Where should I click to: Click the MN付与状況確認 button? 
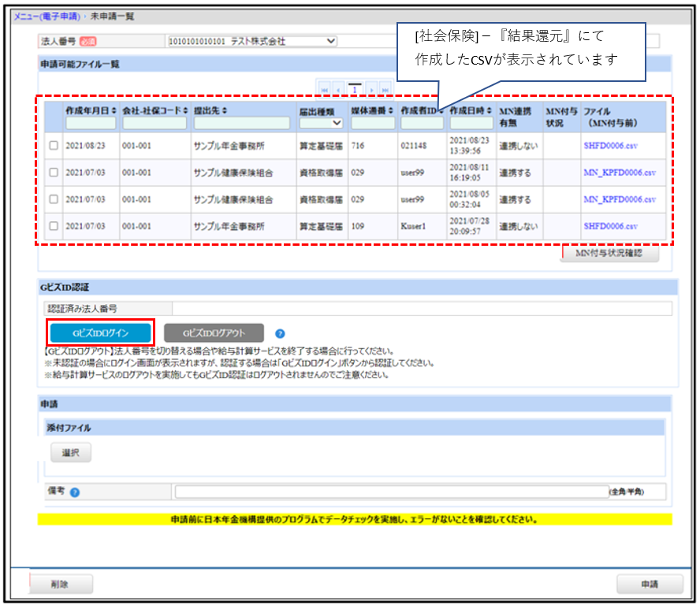pyautogui.click(x=609, y=253)
